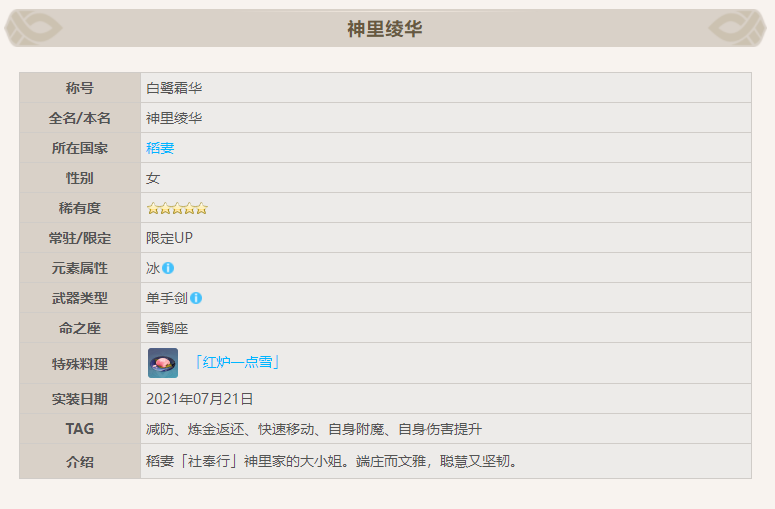Click the 红炉一点雪 dish thumbnail image
Viewport: 775px width, 509px height.
pyautogui.click(x=163, y=363)
